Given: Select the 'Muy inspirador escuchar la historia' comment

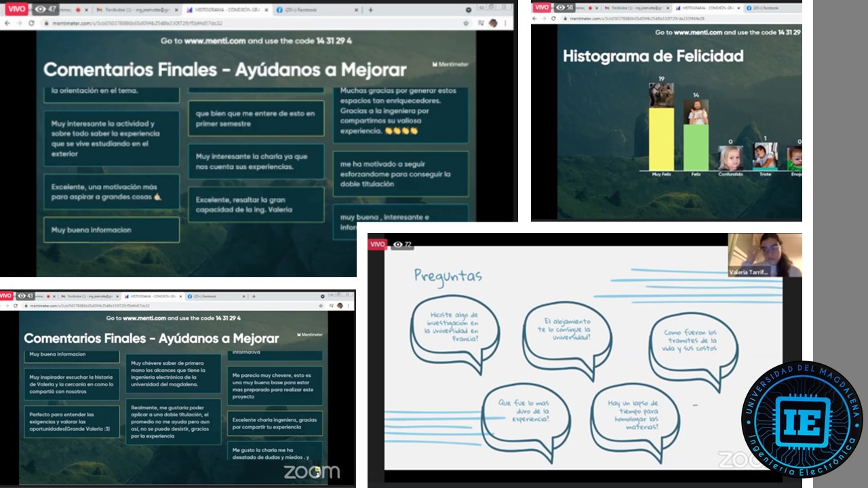Looking at the screenshot, I should 72,384.
